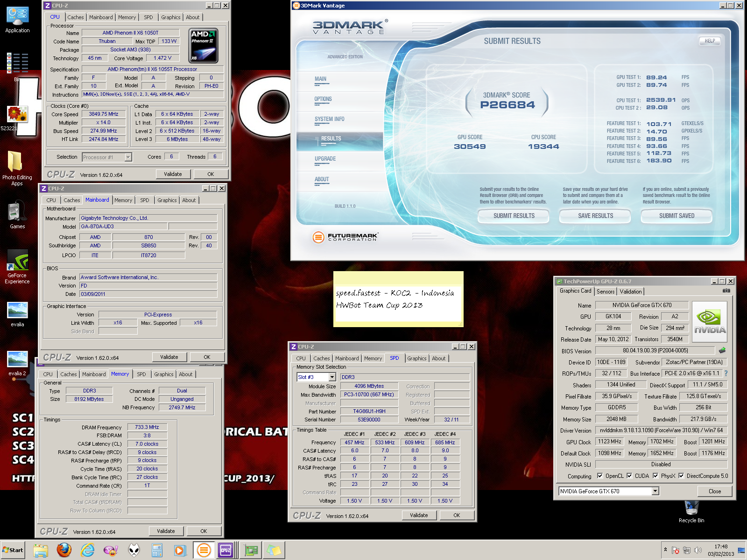Switch to the CPU-Z taskbar button
Viewport: 747px width, 560px height.
pos(227,550)
